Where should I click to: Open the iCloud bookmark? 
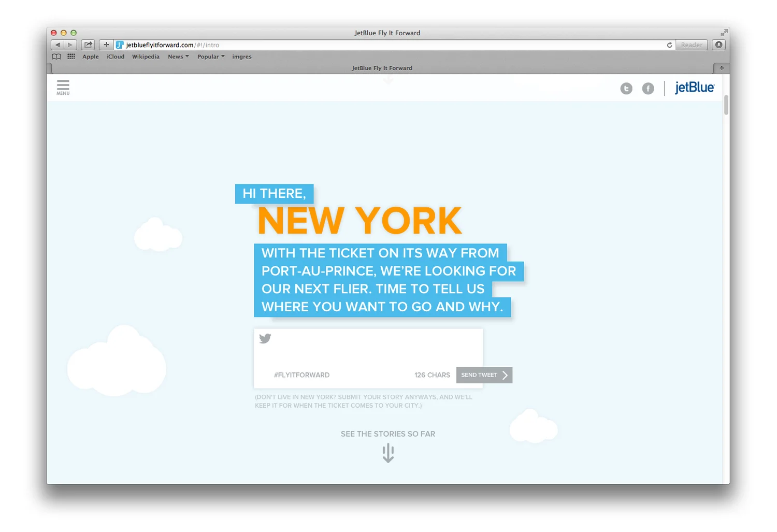click(x=116, y=56)
